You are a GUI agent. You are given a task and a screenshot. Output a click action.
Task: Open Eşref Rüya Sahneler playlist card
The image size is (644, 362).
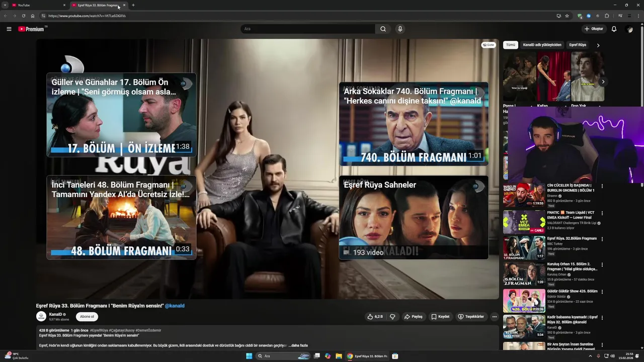click(414, 217)
